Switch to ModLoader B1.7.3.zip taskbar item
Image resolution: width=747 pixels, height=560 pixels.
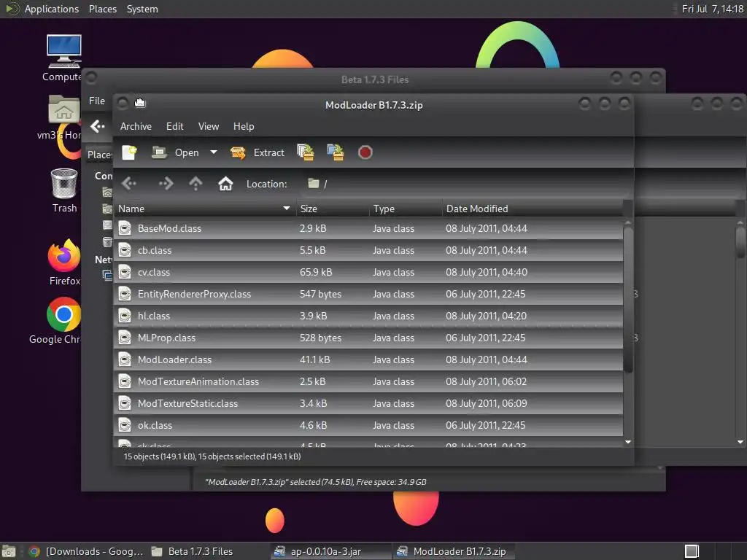point(452,551)
